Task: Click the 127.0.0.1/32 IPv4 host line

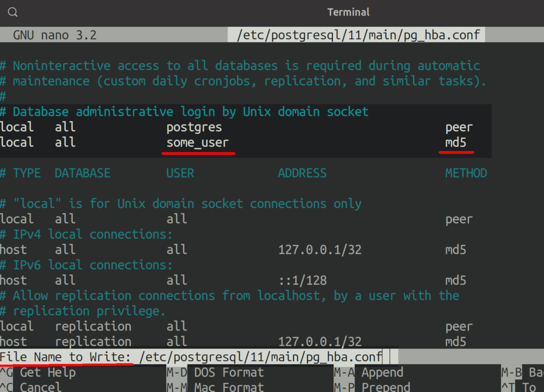Action: coord(319,249)
